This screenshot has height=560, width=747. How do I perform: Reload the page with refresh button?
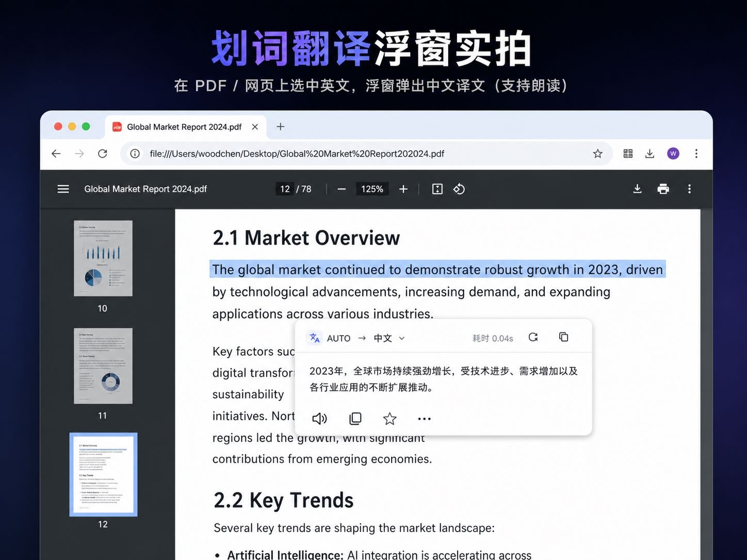(x=103, y=153)
